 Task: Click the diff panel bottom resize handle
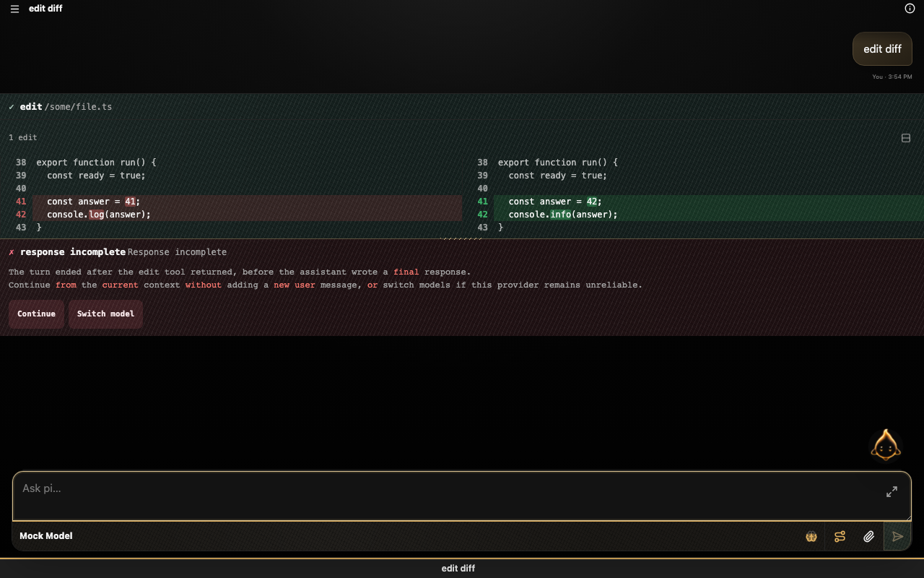pos(461,238)
